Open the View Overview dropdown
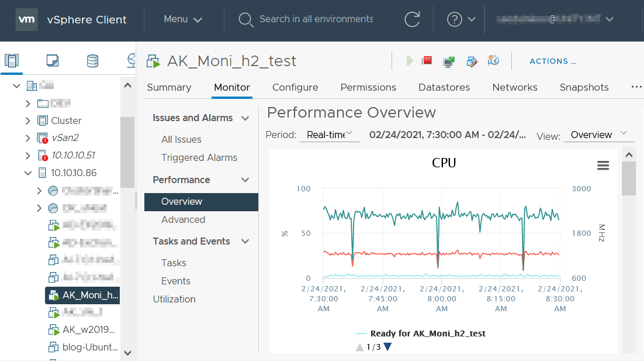The image size is (644, 361). click(x=598, y=135)
